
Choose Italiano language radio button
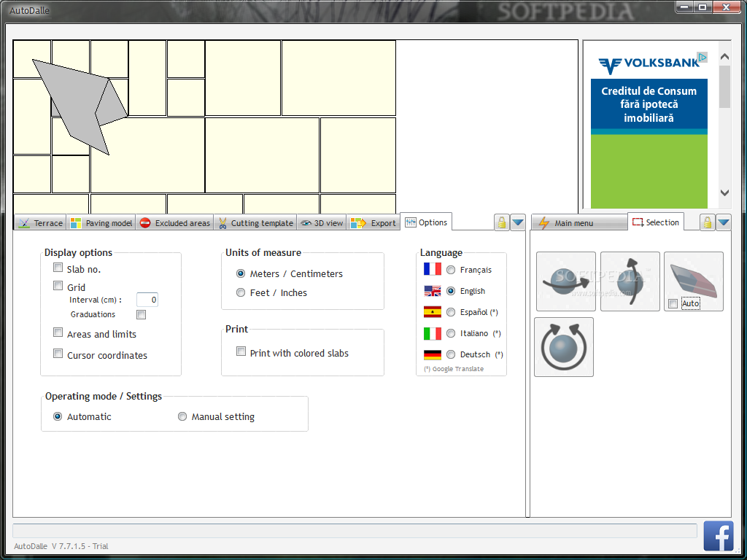click(451, 333)
